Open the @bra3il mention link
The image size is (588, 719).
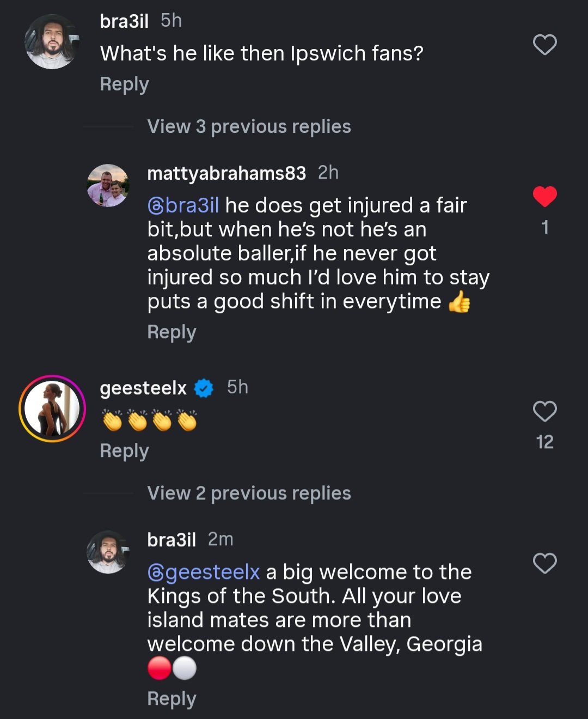[x=183, y=205]
